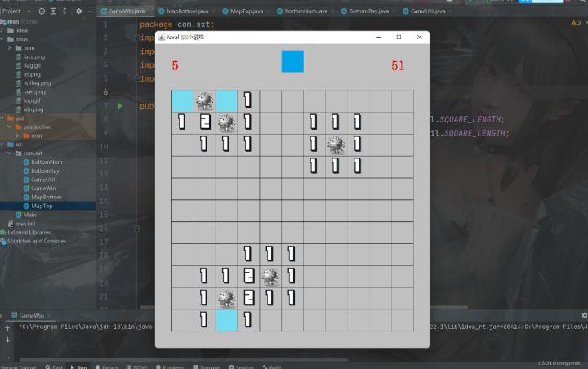Open project panel settings gear
The height and width of the screenshot is (369, 588).
(78, 11)
